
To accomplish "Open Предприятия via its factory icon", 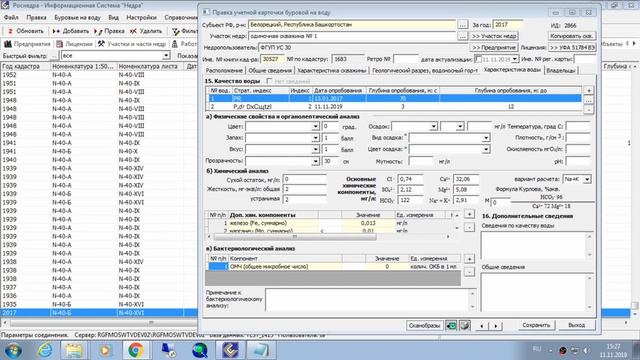I will point(8,44).
